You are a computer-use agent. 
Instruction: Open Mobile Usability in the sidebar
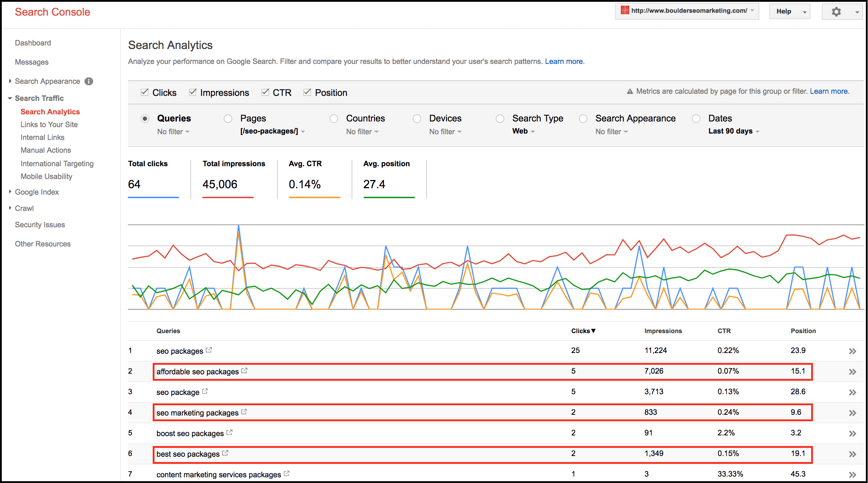(47, 177)
